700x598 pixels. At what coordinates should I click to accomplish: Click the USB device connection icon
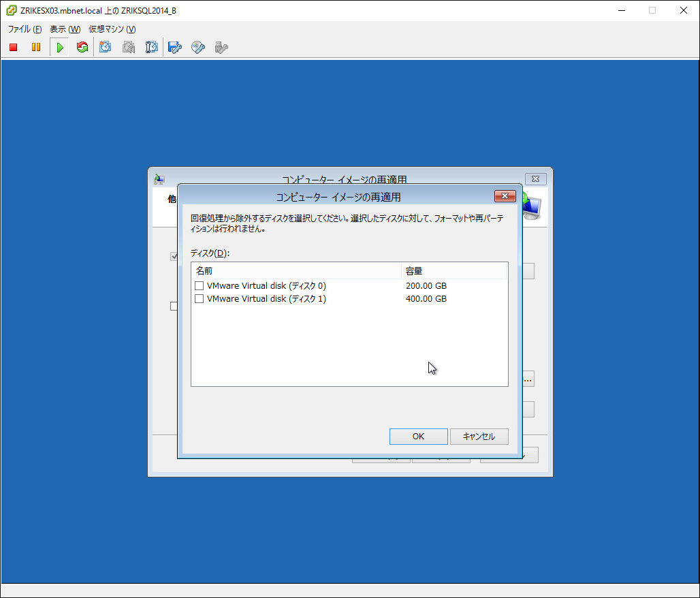tap(221, 47)
